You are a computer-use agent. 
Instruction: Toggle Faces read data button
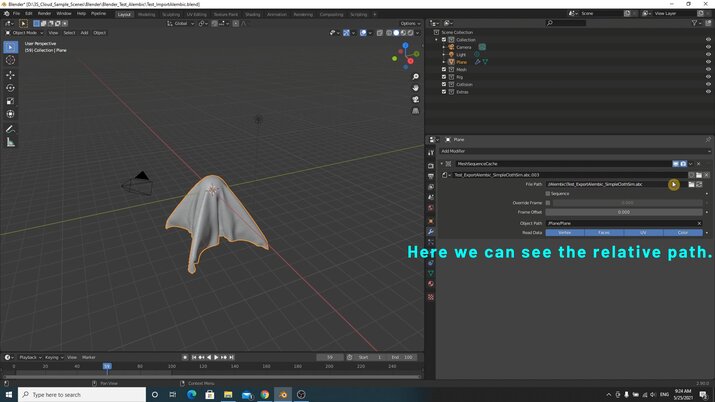tap(604, 232)
